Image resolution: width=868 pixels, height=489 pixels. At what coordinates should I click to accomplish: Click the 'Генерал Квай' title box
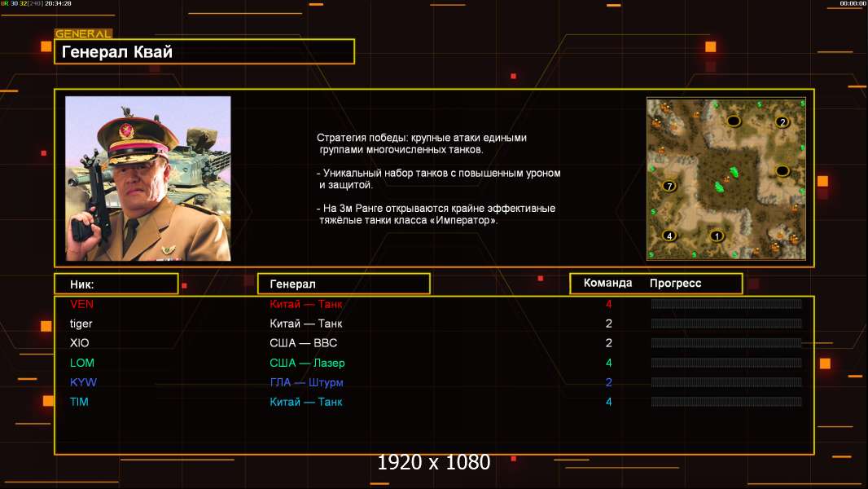(204, 51)
